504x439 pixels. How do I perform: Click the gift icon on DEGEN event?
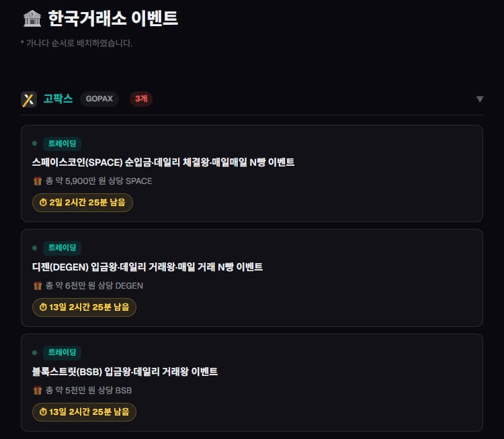[38, 286]
